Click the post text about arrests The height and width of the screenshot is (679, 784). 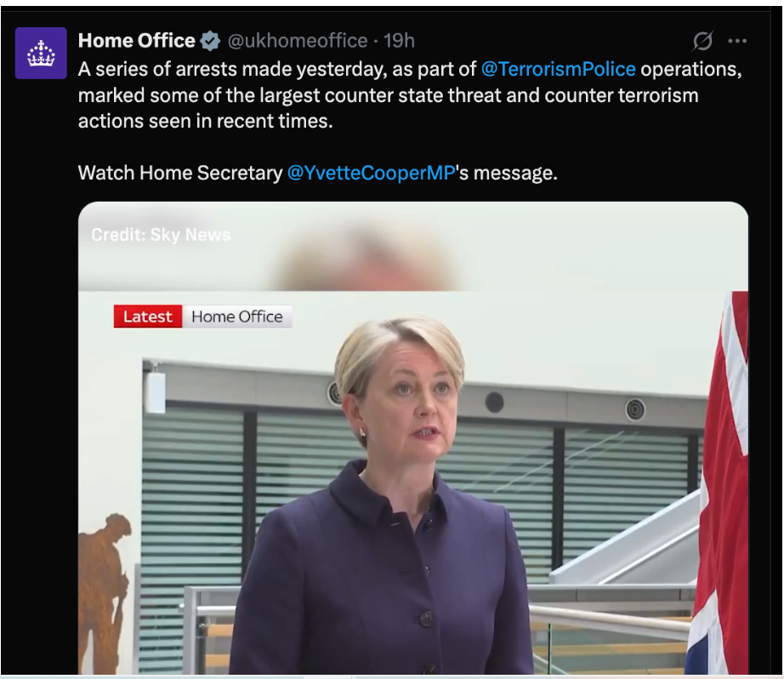tap(410, 95)
